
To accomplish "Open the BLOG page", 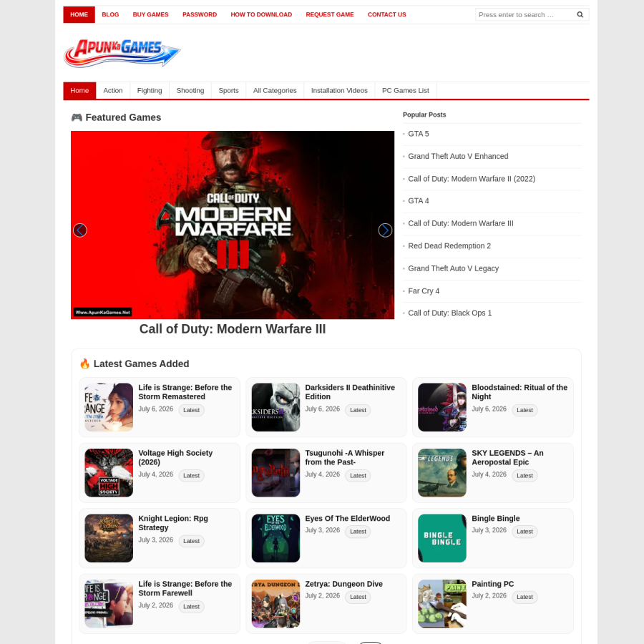I will (x=110, y=15).
